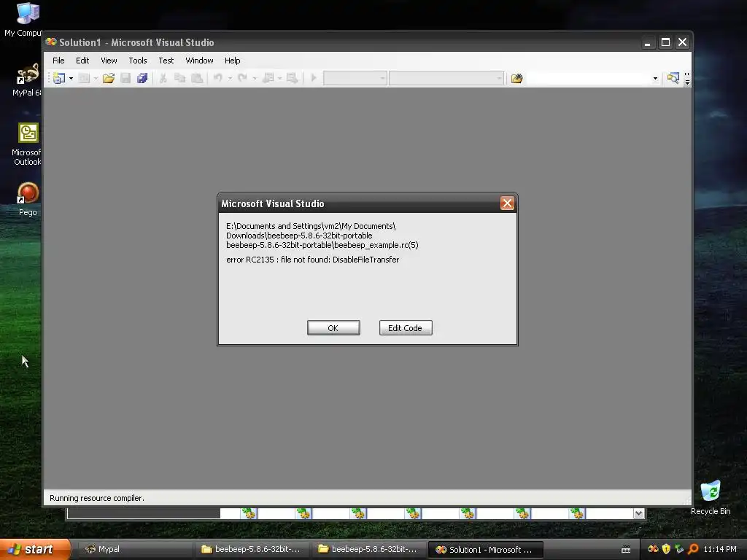Screen dimensions: 747x560
Task: Click the icon right of the Find box
Action: click(x=673, y=78)
